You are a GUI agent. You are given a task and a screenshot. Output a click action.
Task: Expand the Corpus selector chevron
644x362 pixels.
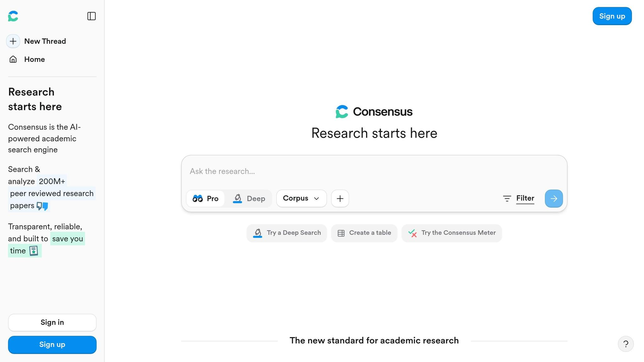click(317, 198)
